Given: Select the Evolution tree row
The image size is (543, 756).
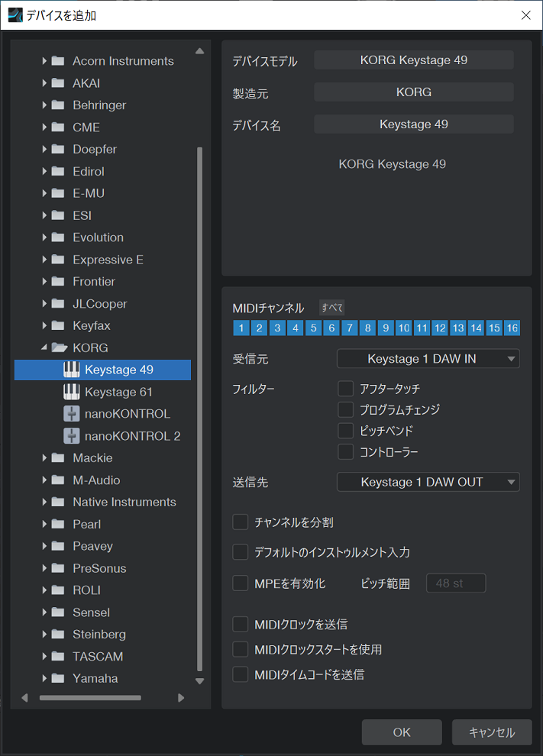Looking at the screenshot, I should coord(102,237).
